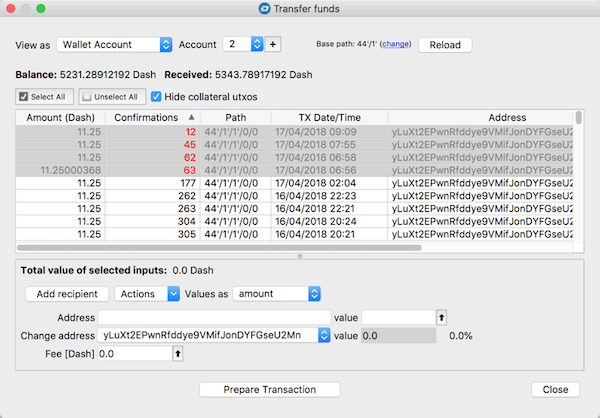Image resolution: width=600 pixels, height=418 pixels.
Task: Sort by the Address column header
Action: pos(507,118)
